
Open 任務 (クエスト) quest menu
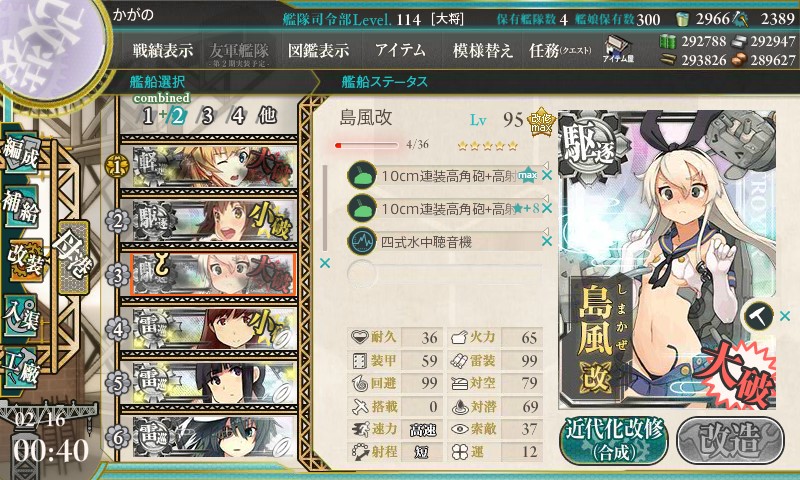560,50
